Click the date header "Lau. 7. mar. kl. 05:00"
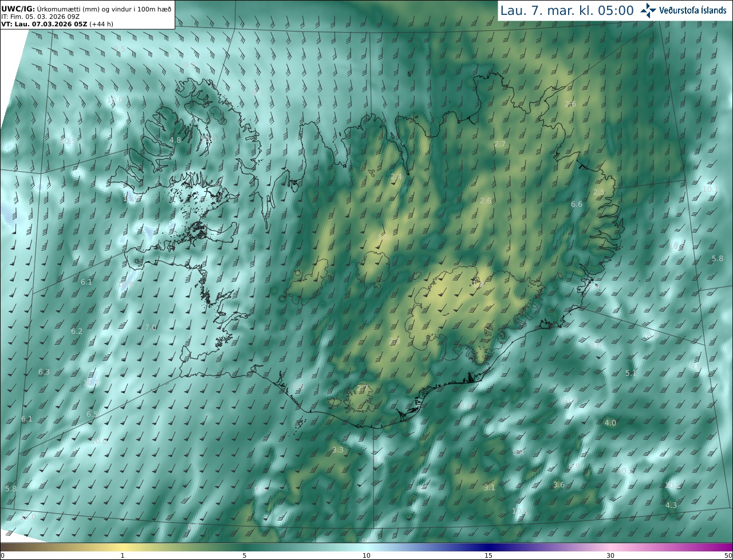 pos(567,10)
